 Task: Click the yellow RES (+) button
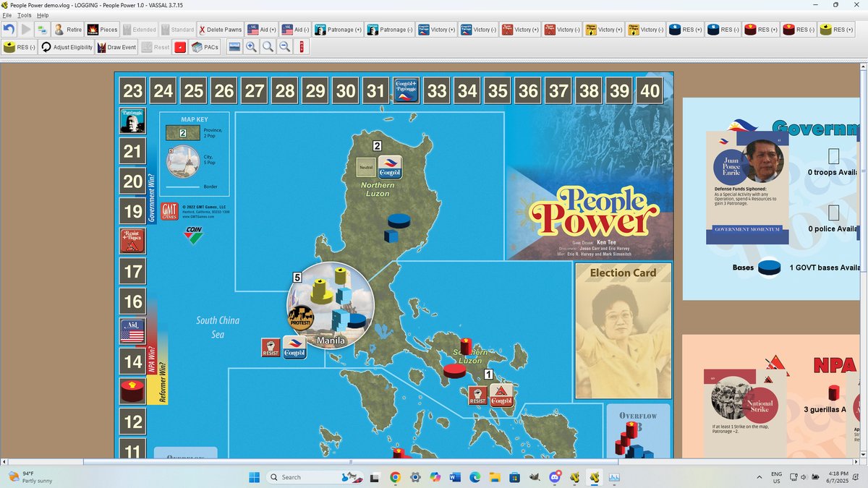tap(837, 30)
